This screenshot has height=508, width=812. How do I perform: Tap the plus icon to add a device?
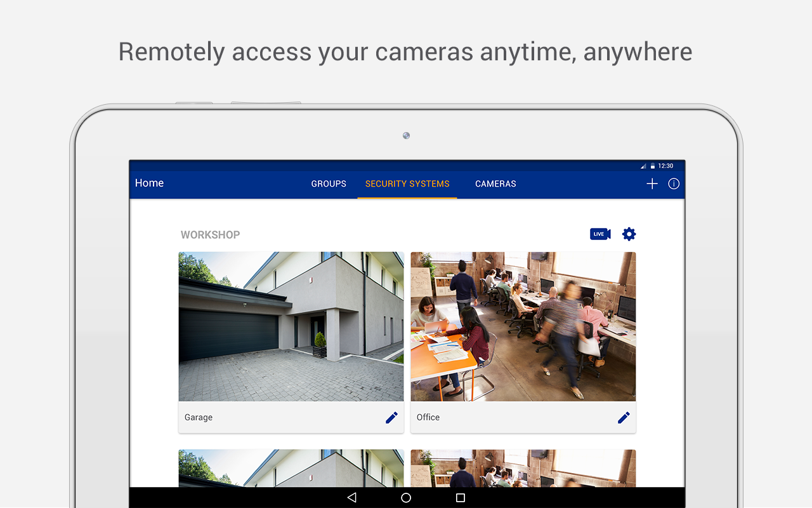[x=652, y=184]
